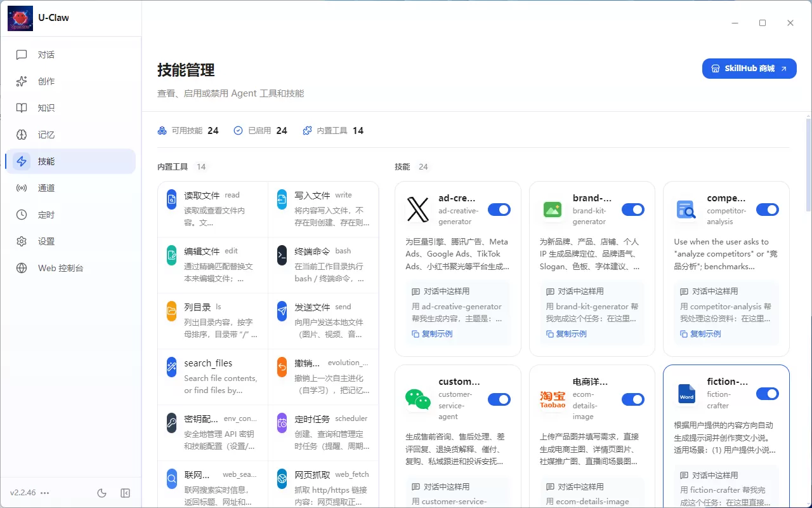Open SkillHub 商城 store
812x508 pixels.
(749, 69)
